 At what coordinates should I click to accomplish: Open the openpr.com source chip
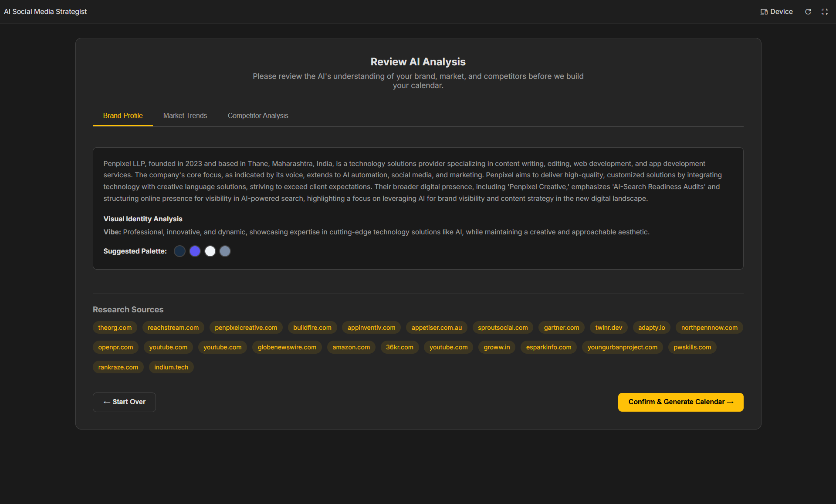pyautogui.click(x=116, y=347)
